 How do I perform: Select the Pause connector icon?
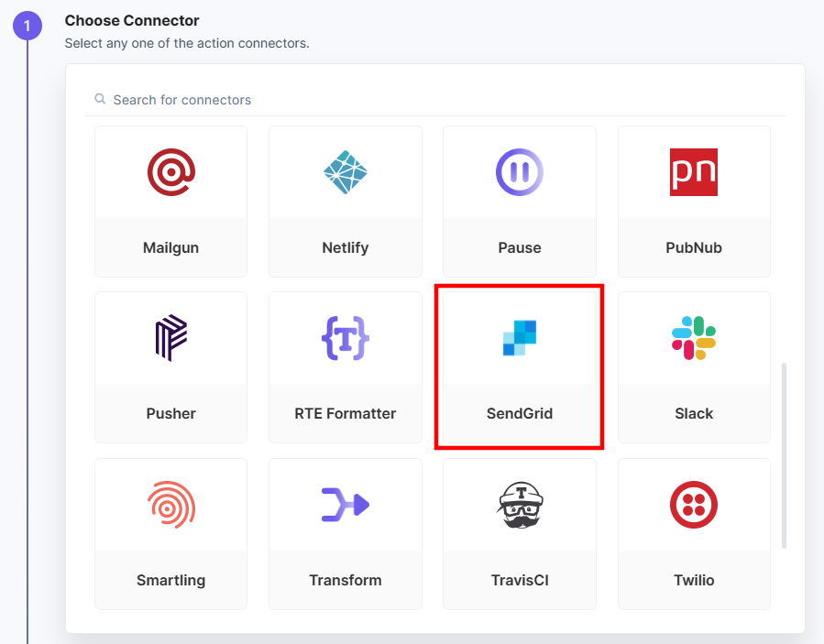(x=519, y=172)
